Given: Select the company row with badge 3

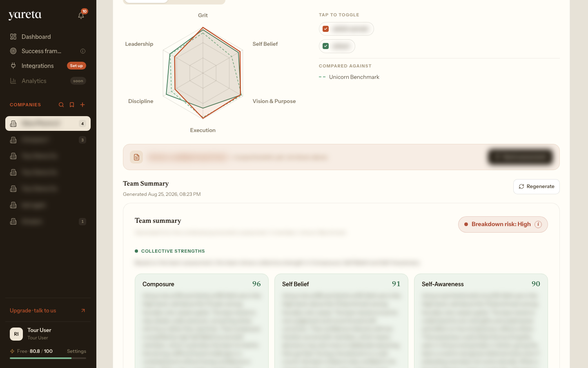Looking at the screenshot, I should (48, 140).
